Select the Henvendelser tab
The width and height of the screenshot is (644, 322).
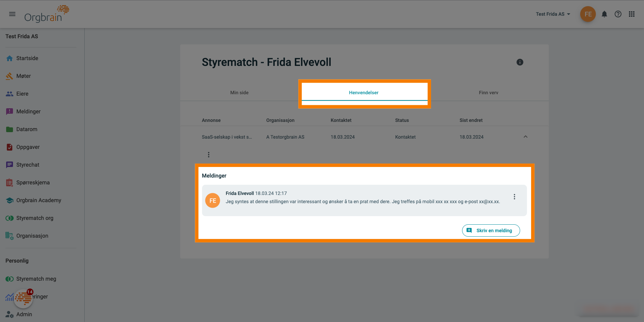pyautogui.click(x=364, y=93)
